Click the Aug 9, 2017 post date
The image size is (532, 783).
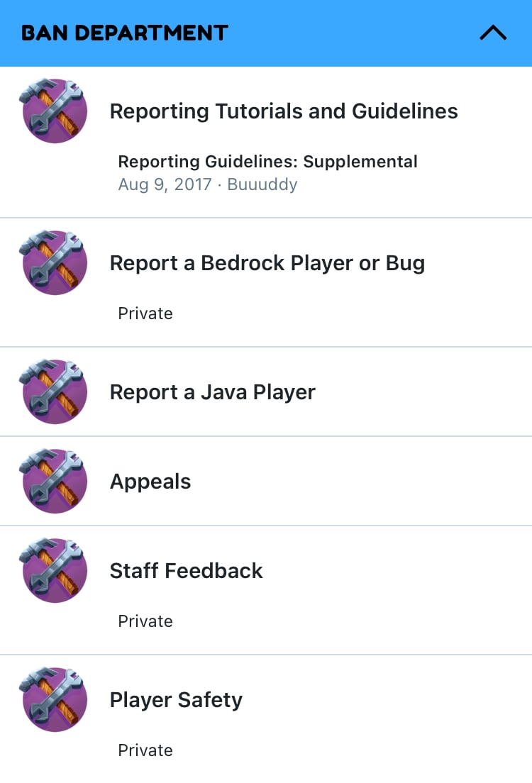click(x=165, y=185)
